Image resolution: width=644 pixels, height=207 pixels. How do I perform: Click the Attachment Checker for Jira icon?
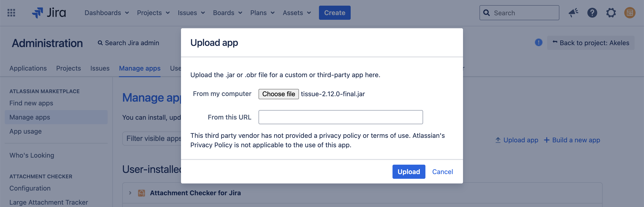[x=141, y=193]
